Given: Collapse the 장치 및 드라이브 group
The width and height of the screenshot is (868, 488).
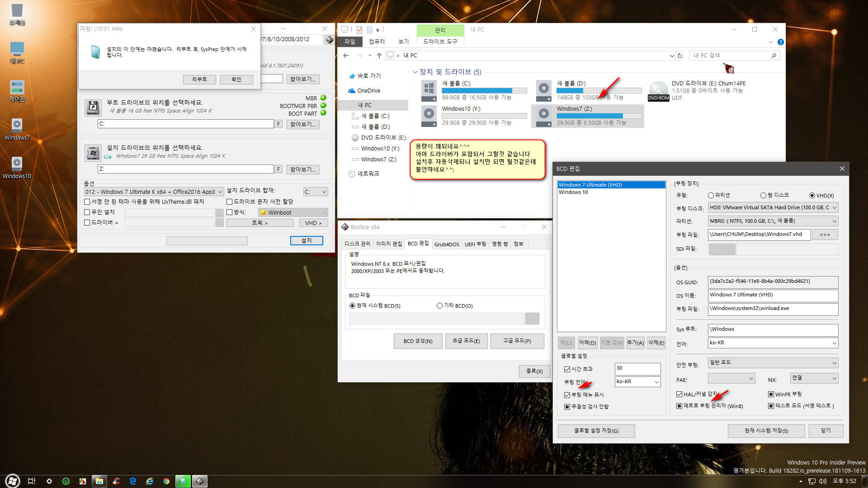Looking at the screenshot, I should tap(415, 72).
